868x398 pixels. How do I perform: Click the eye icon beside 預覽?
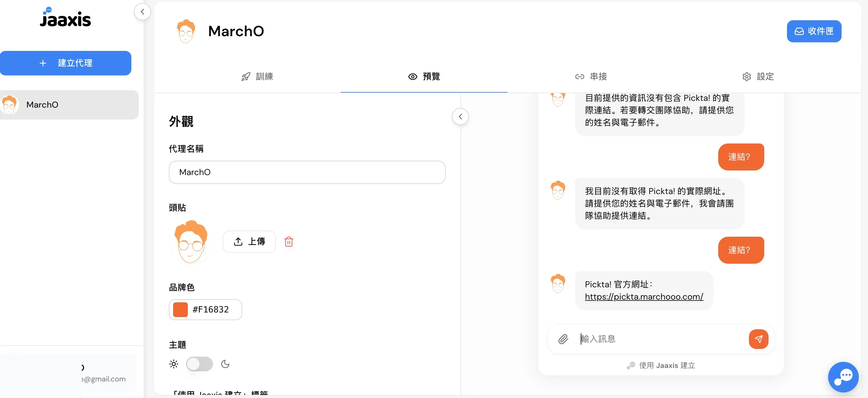tap(413, 77)
